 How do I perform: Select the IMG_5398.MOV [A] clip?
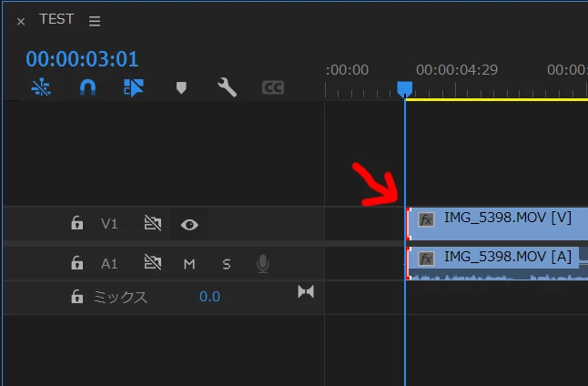[497, 263]
